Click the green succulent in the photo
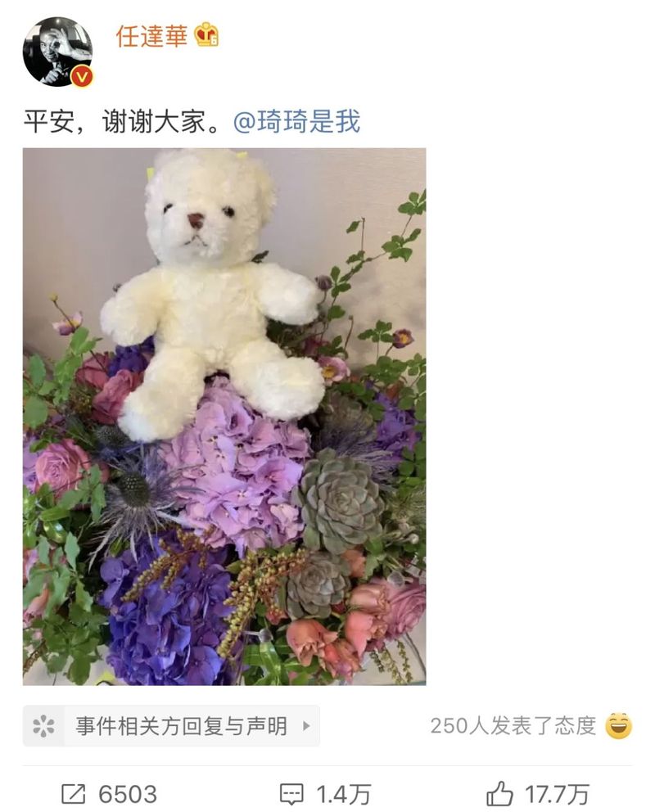The height and width of the screenshot is (812, 655). [x=339, y=501]
